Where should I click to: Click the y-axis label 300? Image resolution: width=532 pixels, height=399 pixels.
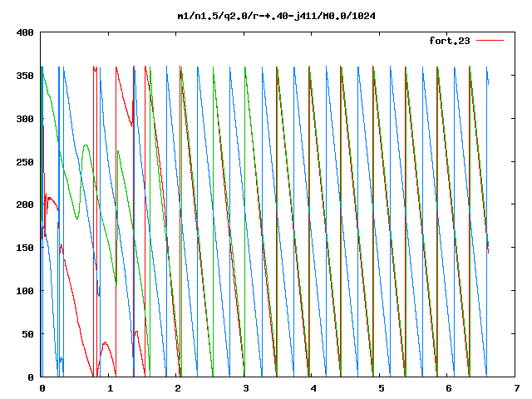pyautogui.click(x=25, y=119)
